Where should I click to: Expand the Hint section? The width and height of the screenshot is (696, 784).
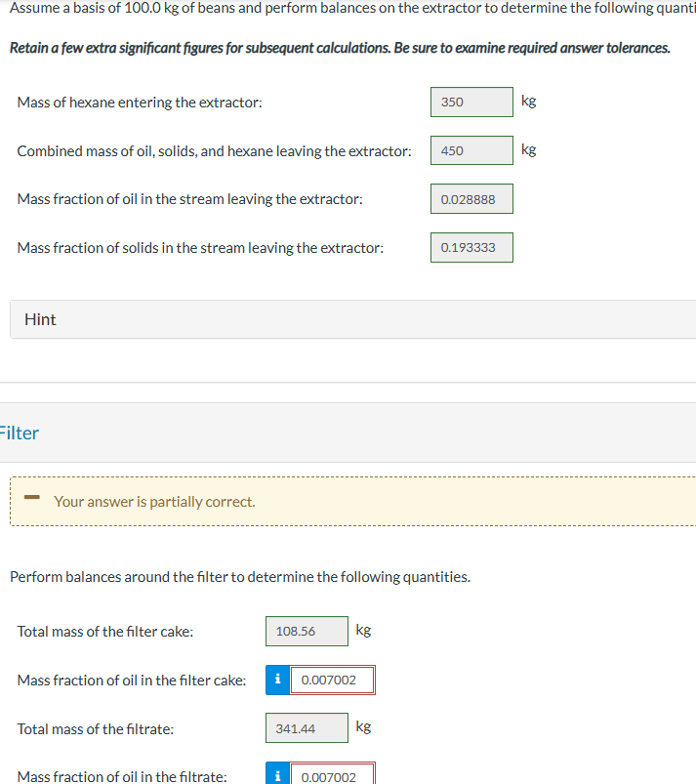coord(353,319)
